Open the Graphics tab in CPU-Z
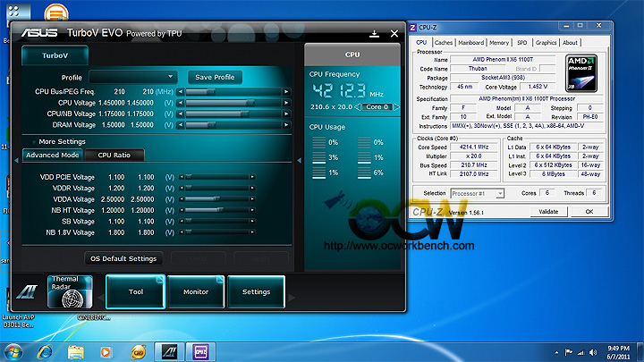Screen dimensions: 644x362 (x=546, y=43)
